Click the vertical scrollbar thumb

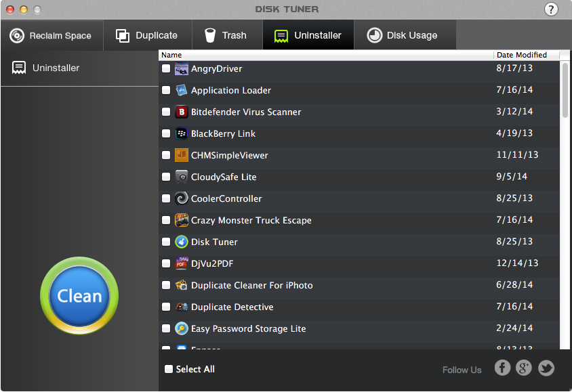coord(565,91)
